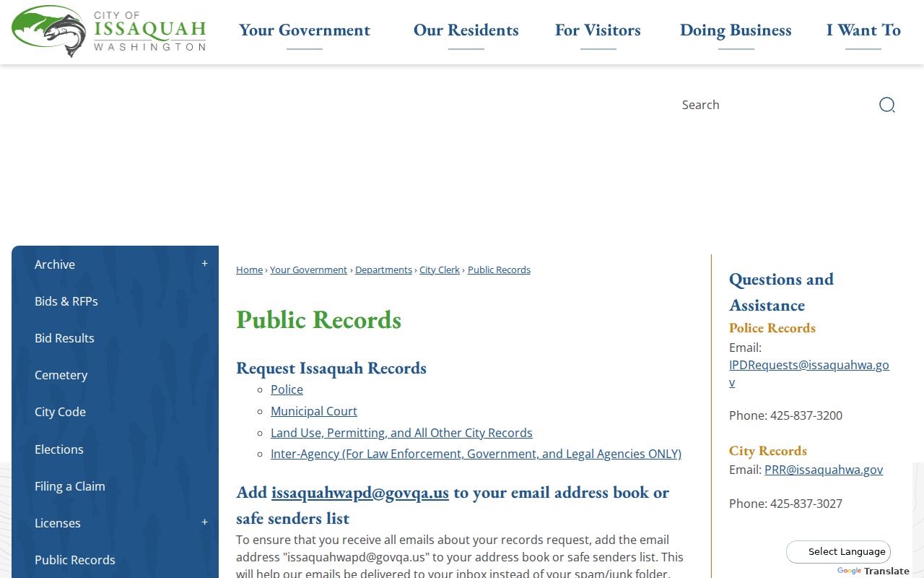Open the Your Government menu
This screenshot has width=924, height=578.
pyautogui.click(x=305, y=30)
